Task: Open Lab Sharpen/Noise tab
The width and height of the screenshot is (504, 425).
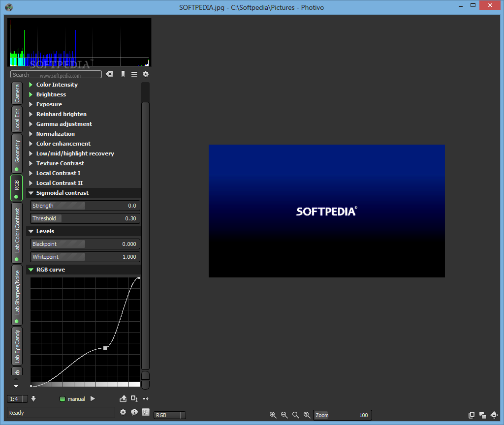Action: point(17,295)
